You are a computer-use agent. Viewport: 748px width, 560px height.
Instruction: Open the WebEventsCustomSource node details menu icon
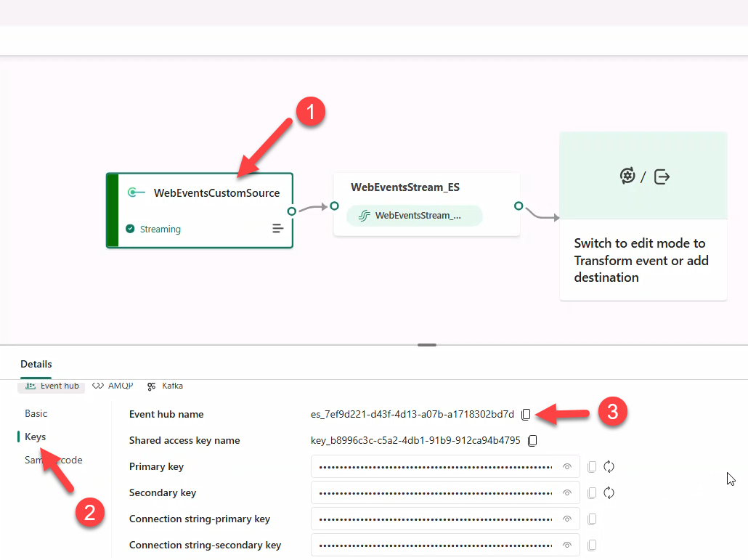(x=277, y=229)
